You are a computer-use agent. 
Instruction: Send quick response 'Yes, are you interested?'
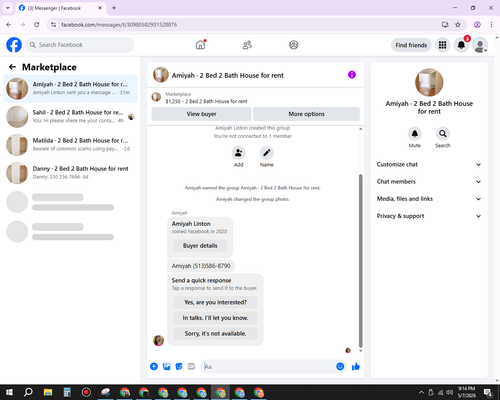pos(215,302)
